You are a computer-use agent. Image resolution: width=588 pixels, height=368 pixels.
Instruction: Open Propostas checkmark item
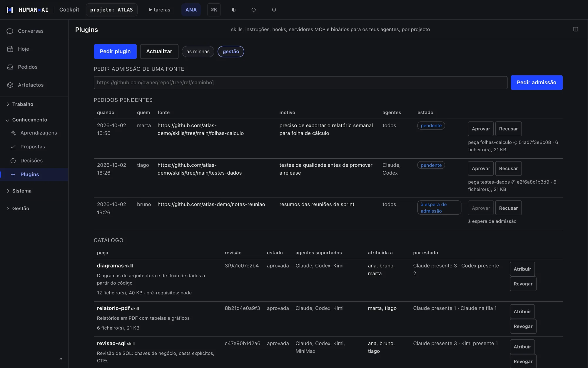point(34,147)
